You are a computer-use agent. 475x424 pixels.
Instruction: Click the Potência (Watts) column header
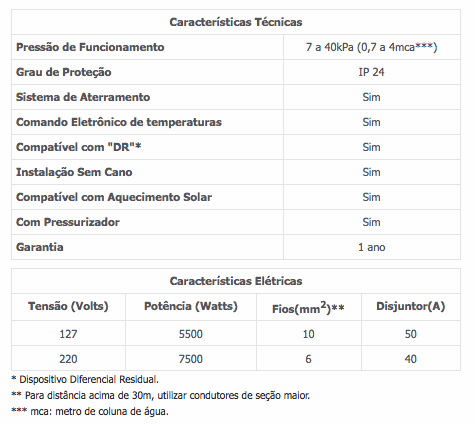(191, 306)
